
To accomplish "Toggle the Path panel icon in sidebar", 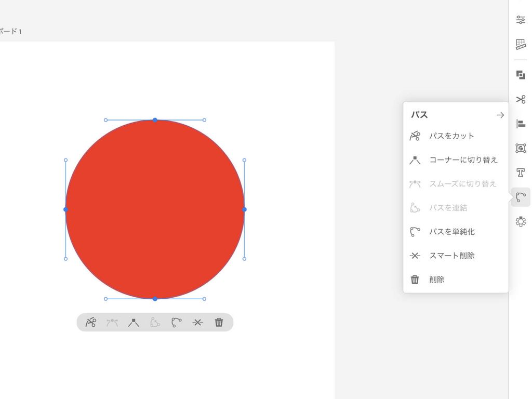I will pos(521,197).
